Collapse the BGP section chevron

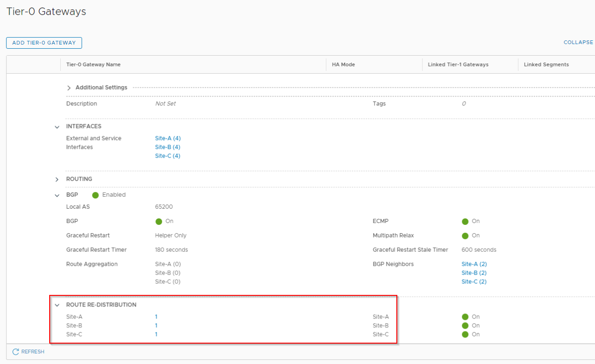[x=57, y=195]
